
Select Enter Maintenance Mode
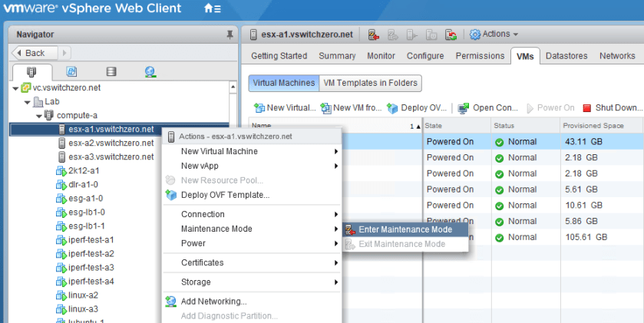click(405, 229)
